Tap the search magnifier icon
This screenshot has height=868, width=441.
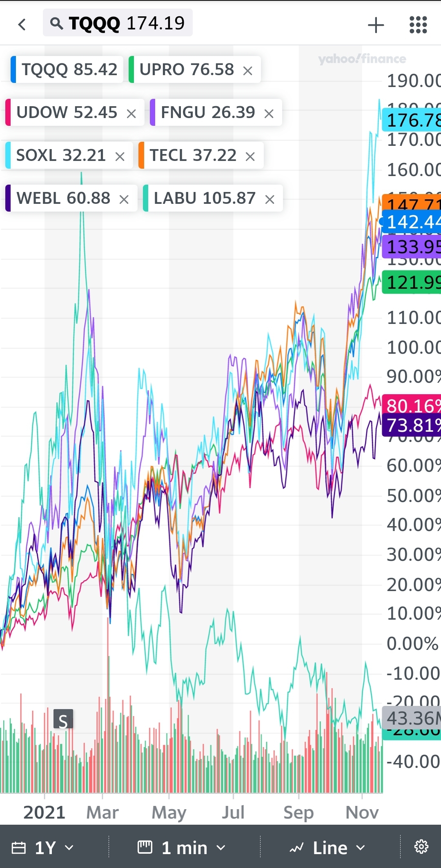click(56, 24)
